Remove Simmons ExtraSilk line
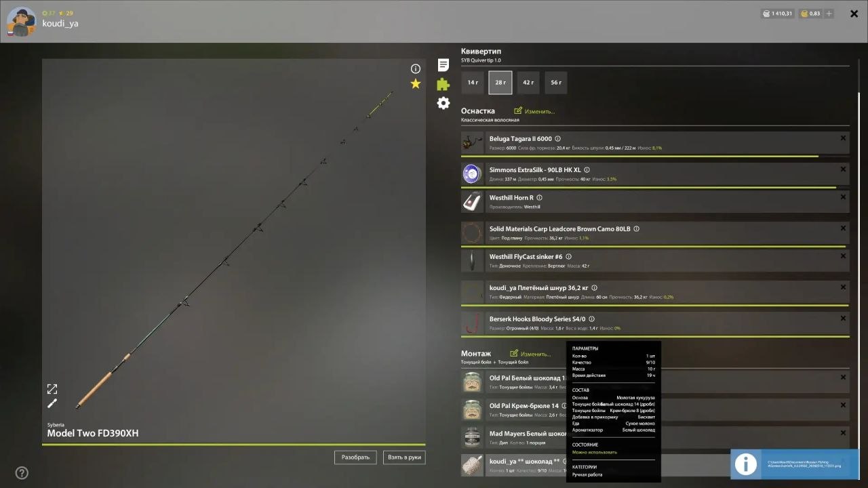 pyautogui.click(x=843, y=169)
